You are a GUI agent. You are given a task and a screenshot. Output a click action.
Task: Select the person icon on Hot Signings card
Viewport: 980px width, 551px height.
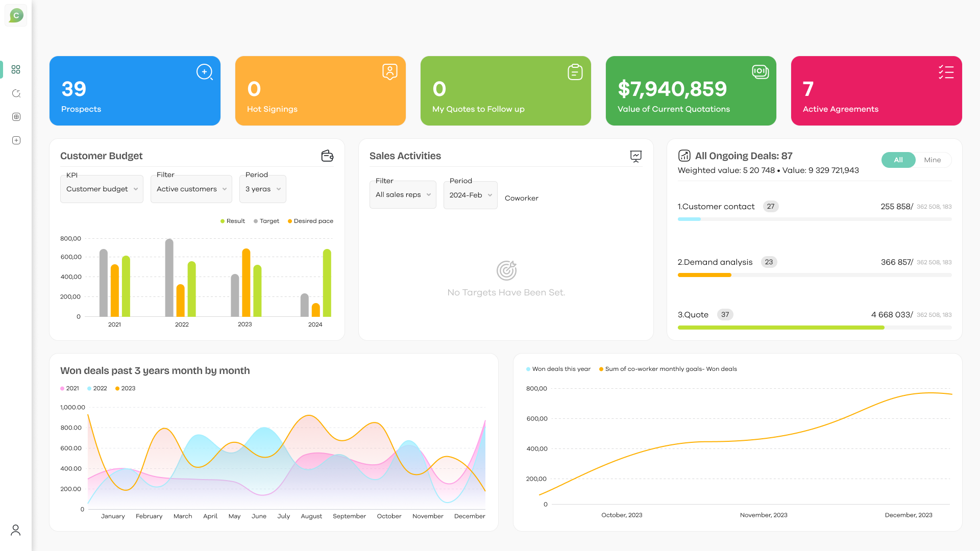pos(389,71)
